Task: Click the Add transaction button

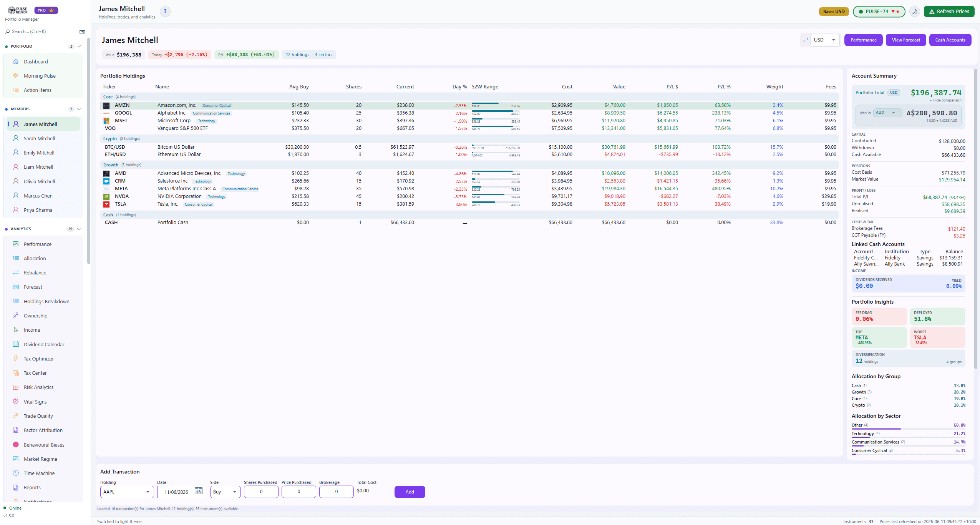Action: pyautogui.click(x=410, y=492)
